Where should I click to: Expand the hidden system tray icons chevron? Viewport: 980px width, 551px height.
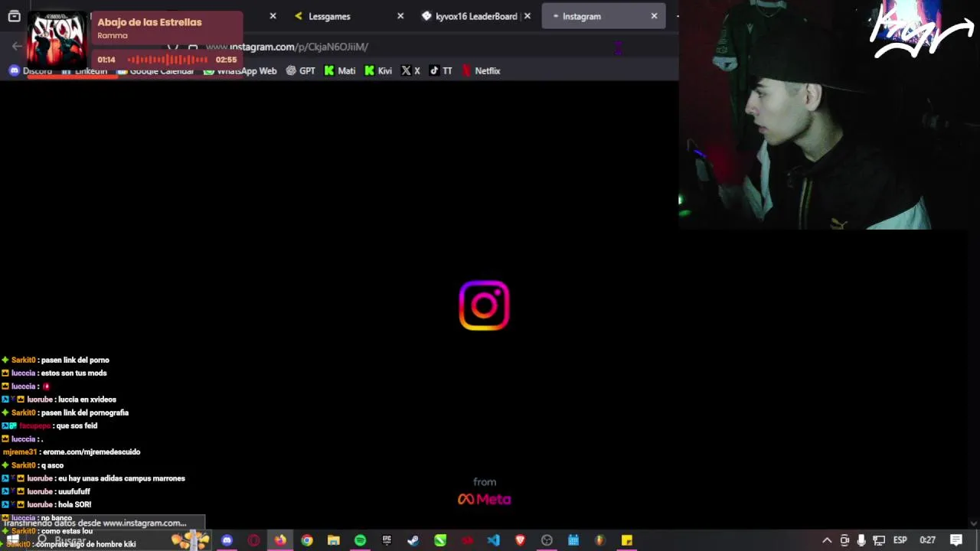[x=827, y=540]
